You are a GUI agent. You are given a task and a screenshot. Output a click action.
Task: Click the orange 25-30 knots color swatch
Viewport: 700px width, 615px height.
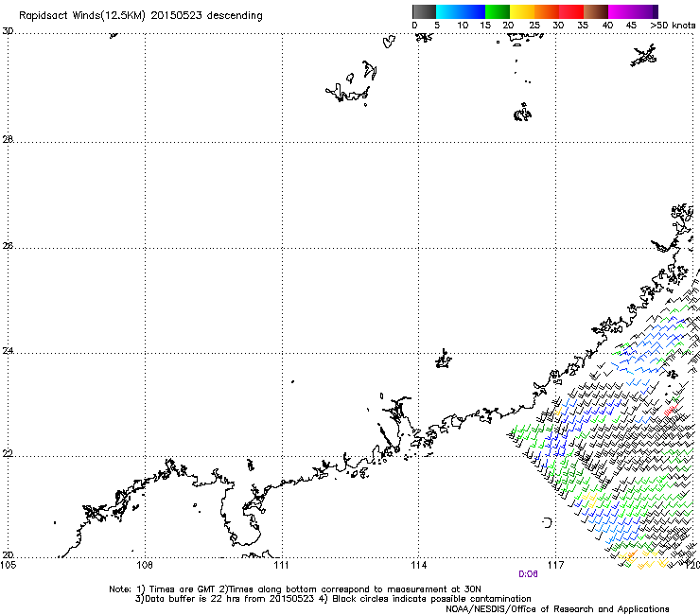(547, 11)
